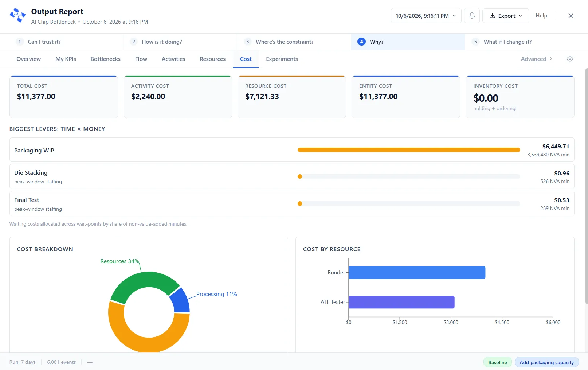The width and height of the screenshot is (588, 370).
Task: Switch to the Experiments tab
Action: point(282,59)
